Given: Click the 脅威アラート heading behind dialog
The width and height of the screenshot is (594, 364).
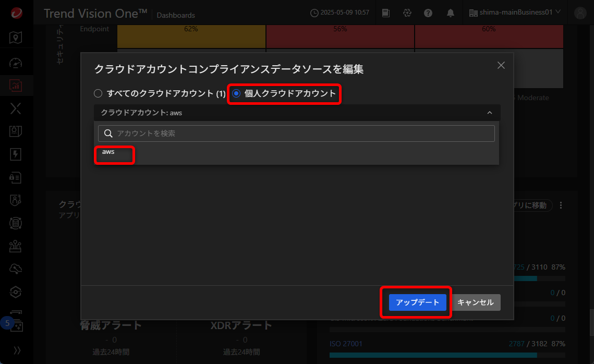Looking at the screenshot, I should tap(111, 325).
